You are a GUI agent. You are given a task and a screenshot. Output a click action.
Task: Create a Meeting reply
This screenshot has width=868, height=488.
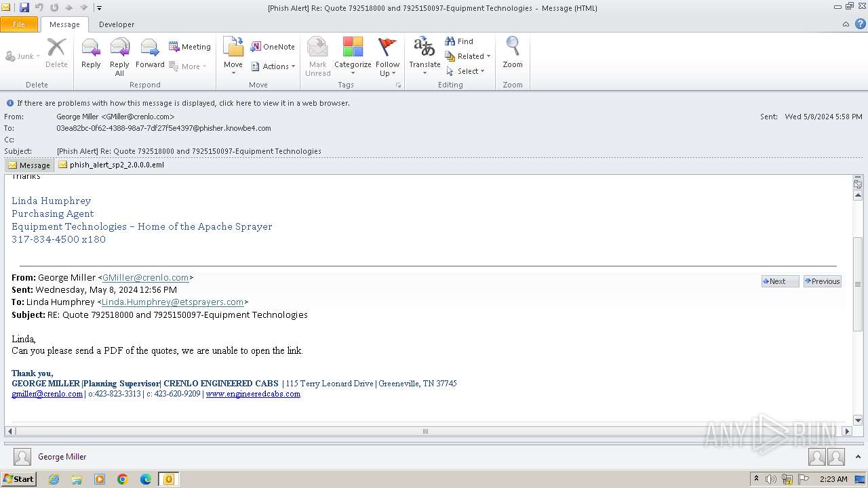click(190, 47)
